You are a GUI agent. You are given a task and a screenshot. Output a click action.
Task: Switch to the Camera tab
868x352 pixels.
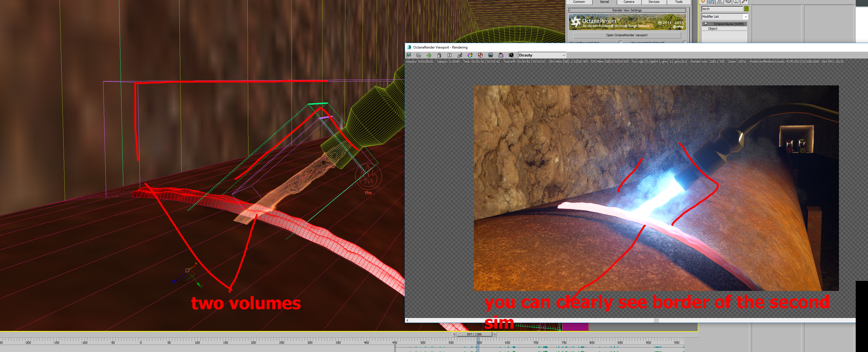629,2
